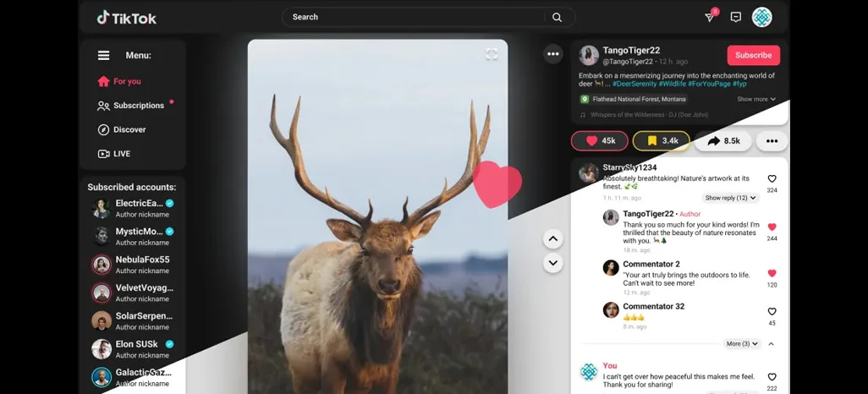Viewport: 868px width, 394px height.
Task: Open Subscriptions in the menu
Action: [131, 105]
